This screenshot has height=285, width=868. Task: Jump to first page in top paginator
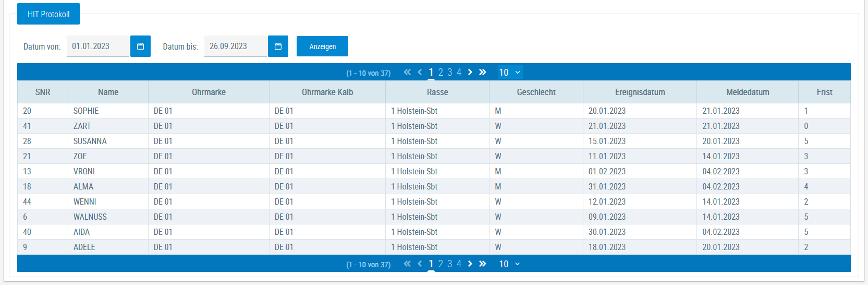407,73
